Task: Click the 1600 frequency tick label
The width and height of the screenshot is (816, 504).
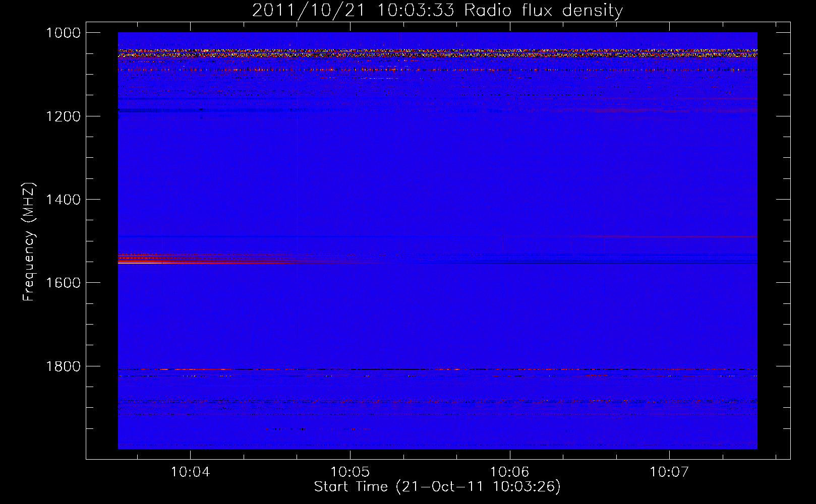Action: click(63, 283)
